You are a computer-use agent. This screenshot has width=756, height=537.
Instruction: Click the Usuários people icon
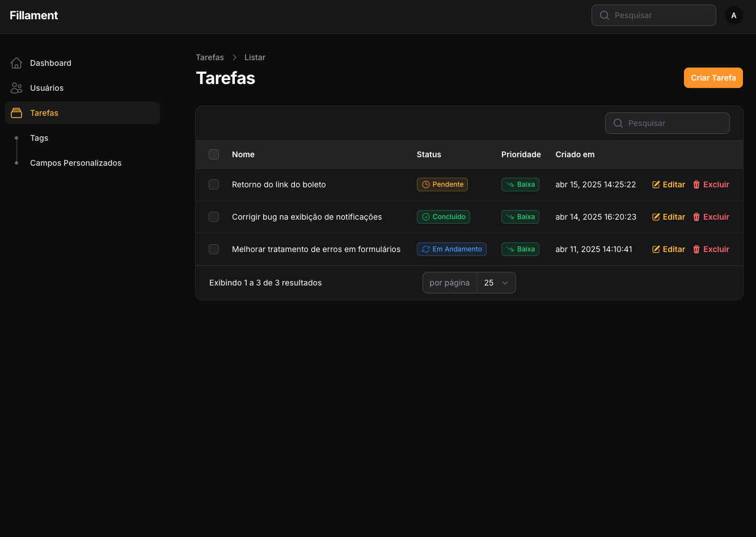coord(16,88)
